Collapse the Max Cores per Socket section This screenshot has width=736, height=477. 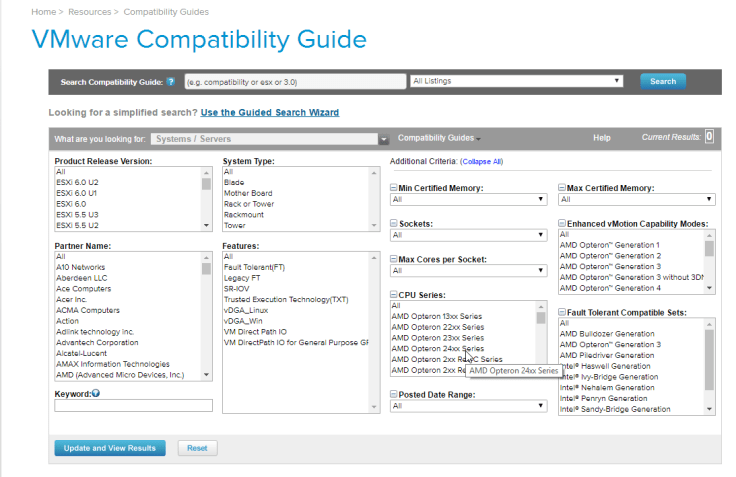pyautogui.click(x=393, y=259)
